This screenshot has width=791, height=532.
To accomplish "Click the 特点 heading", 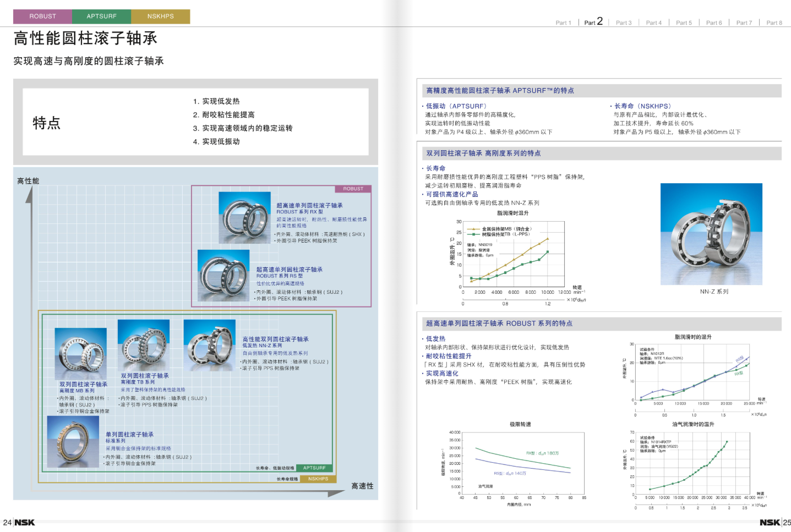I will [x=46, y=123].
